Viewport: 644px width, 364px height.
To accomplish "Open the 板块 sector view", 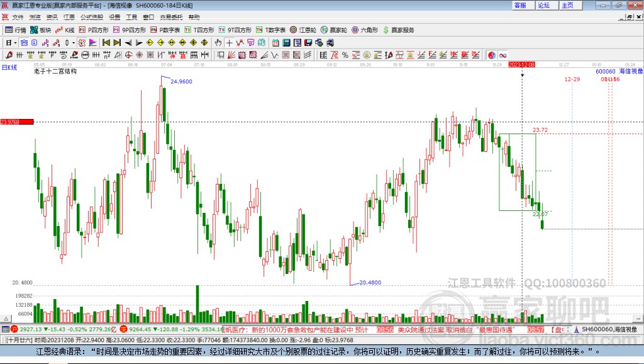I will [x=41, y=30].
